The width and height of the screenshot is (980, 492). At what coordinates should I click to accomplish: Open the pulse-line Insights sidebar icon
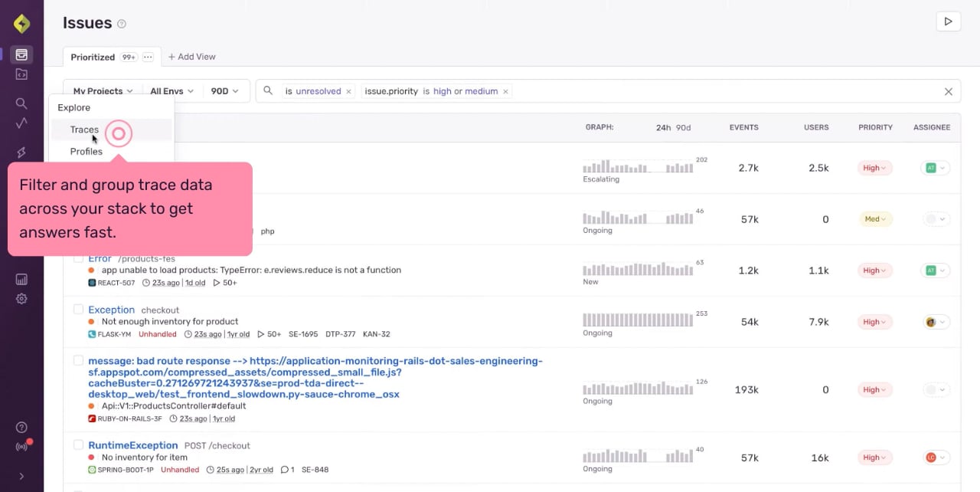point(21,123)
